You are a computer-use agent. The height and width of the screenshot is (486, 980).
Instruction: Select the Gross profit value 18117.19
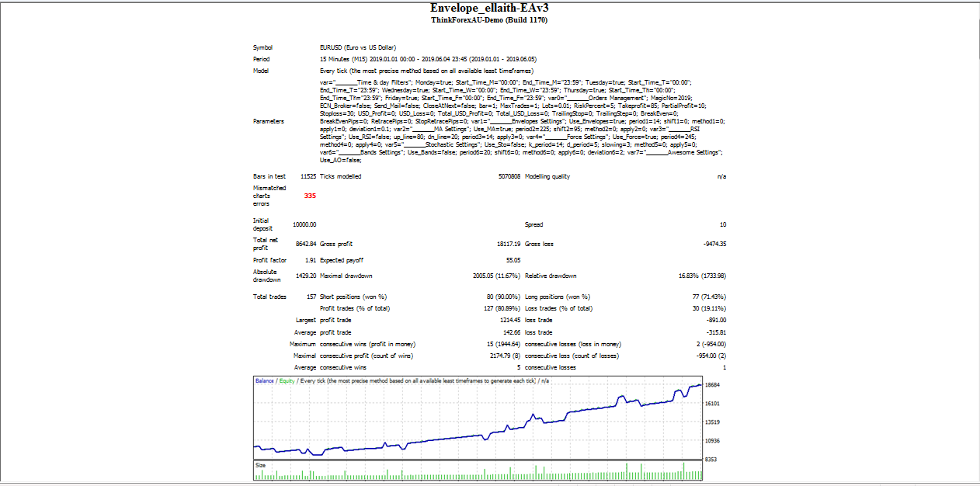(x=506, y=244)
